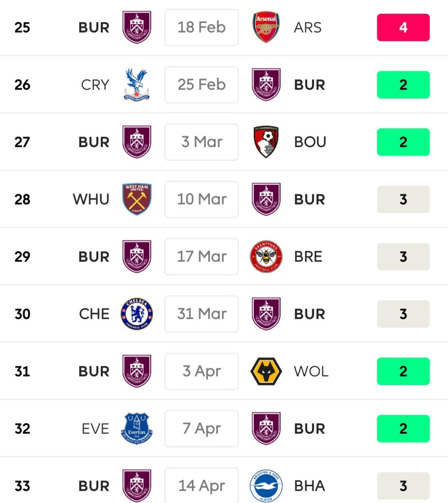Open the 25 Feb fixture date box
Screen dimensions: 448x503
coord(201,85)
